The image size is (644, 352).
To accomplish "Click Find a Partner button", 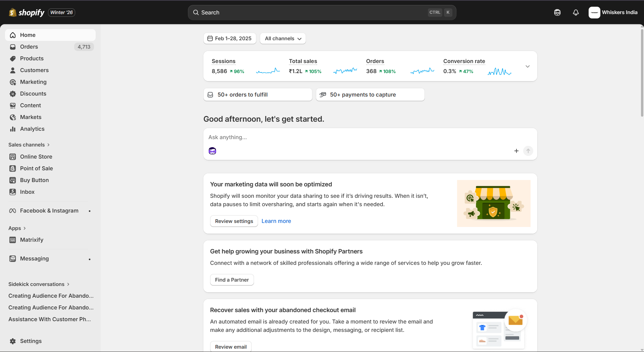I will point(232,280).
